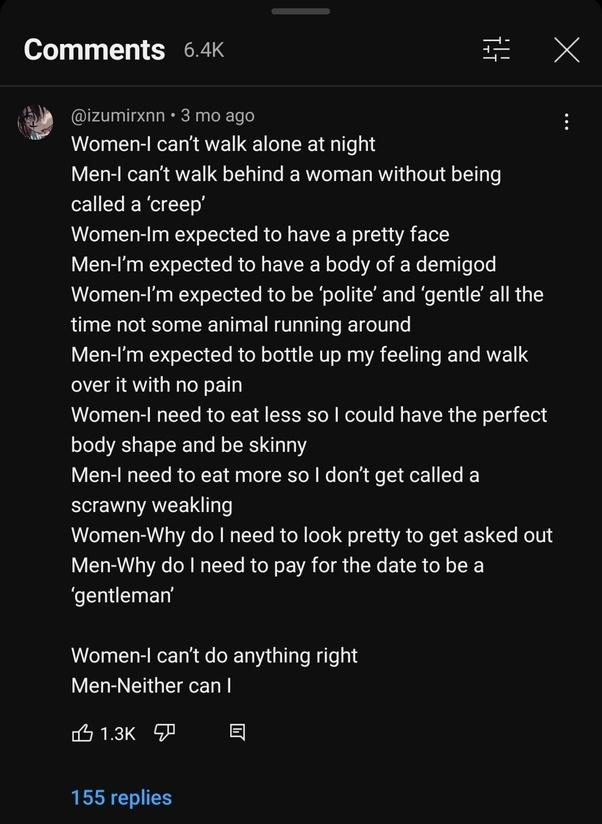Tap the final line 'Men-Neither can I'
Screen dimensions: 602x824
pyautogui.click(x=152, y=685)
